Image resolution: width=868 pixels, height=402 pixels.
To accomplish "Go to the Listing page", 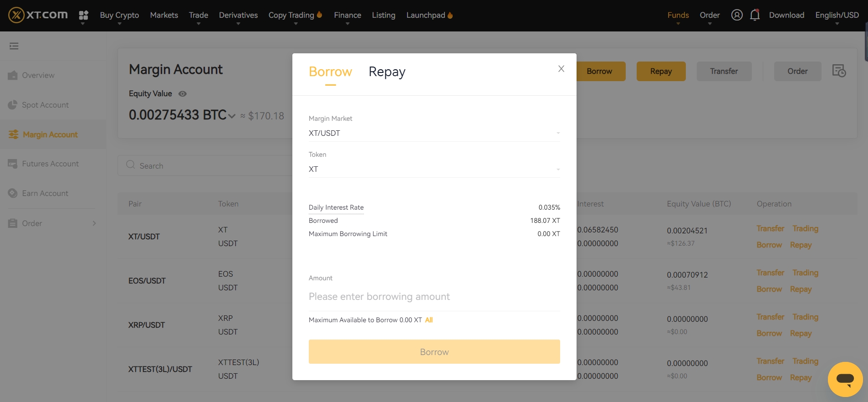I will (x=383, y=15).
